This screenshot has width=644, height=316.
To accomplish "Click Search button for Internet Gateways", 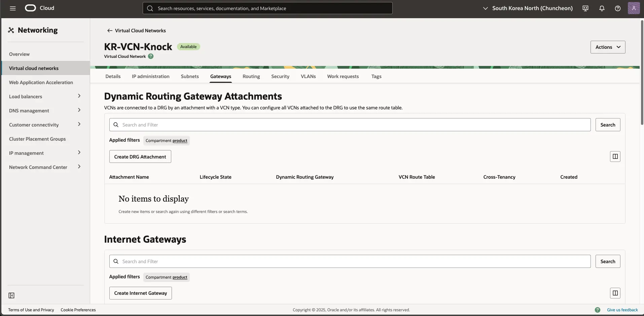I will pyautogui.click(x=608, y=261).
